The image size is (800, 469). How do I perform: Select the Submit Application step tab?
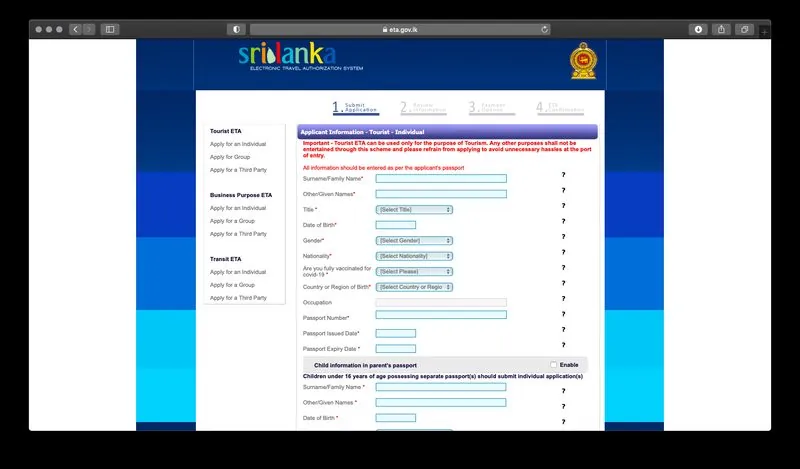click(x=355, y=107)
